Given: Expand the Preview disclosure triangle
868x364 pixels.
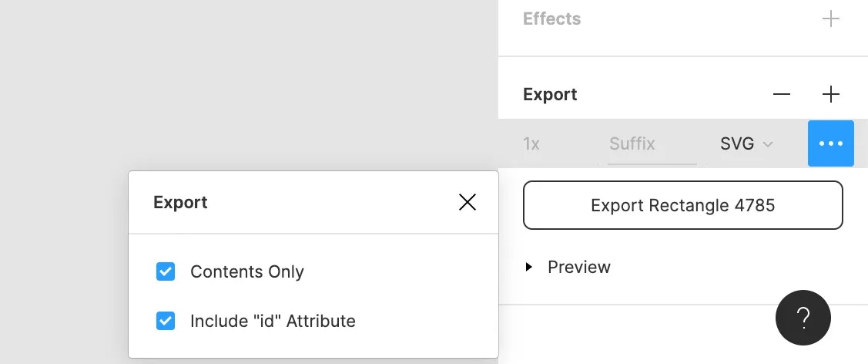Looking at the screenshot, I should (528, 267).
